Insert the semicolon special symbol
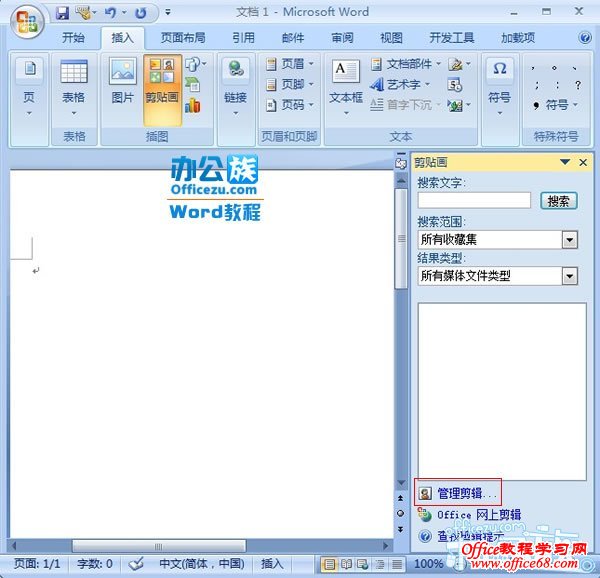This screenshot has height=578, width=600. click(x=537, y=85)
